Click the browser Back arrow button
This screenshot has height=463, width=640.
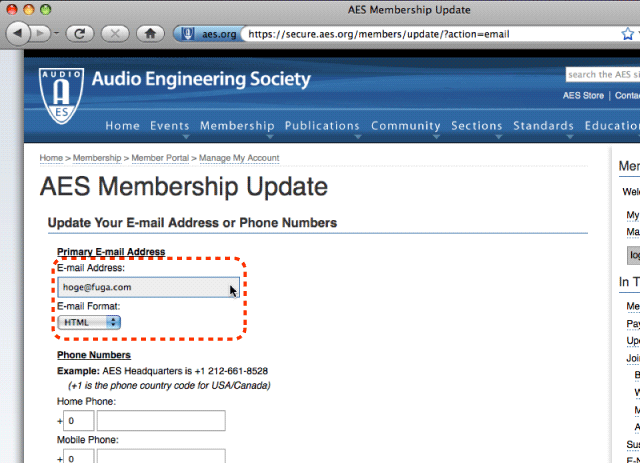click(18, 33)
